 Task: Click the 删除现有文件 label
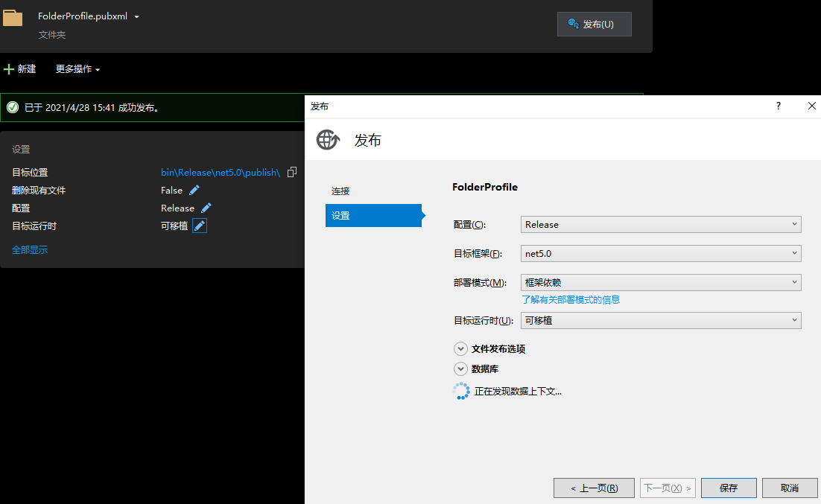point(39,190)
